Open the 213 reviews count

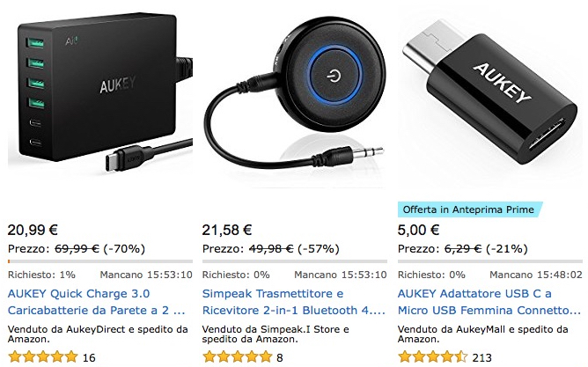(x=481, y=358)
